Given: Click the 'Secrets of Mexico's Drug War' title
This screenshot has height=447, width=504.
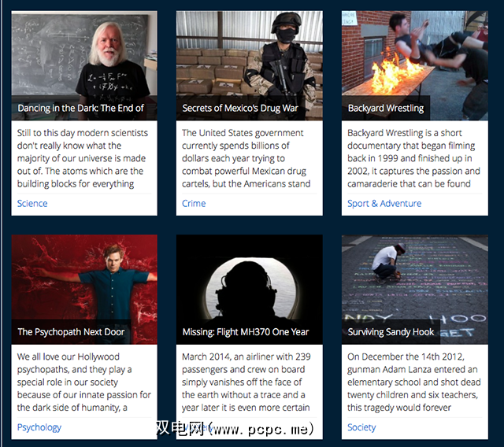Looking at the screenshot, I should pos(240,109).
